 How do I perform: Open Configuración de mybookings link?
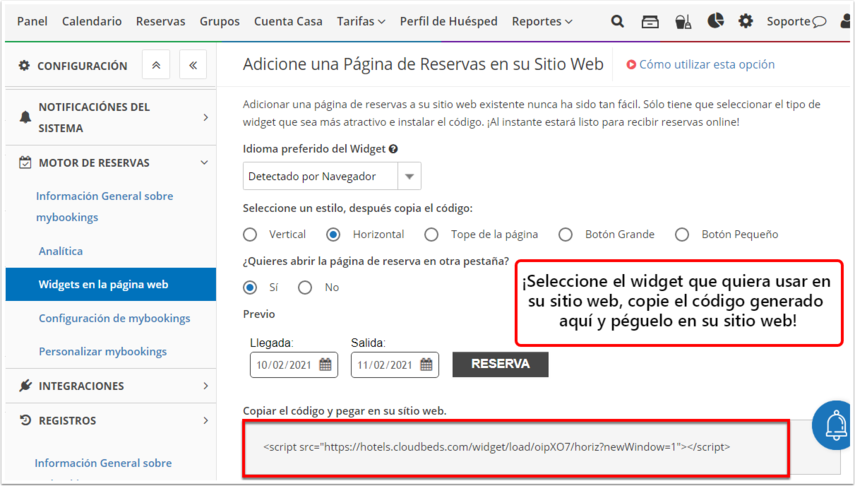(x=115, y=318)
